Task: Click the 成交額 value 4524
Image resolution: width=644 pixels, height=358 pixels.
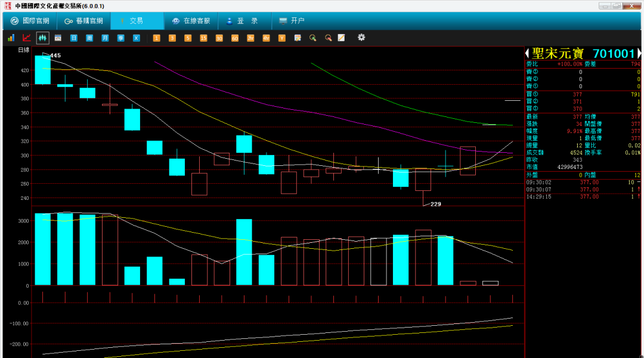Action: [576, 153]
